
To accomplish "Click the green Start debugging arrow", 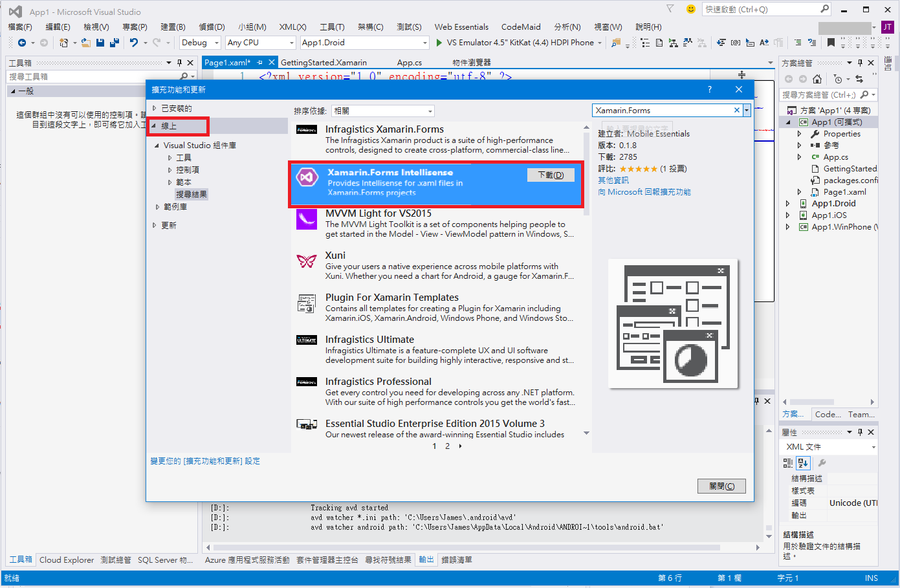I will [439, 43].
